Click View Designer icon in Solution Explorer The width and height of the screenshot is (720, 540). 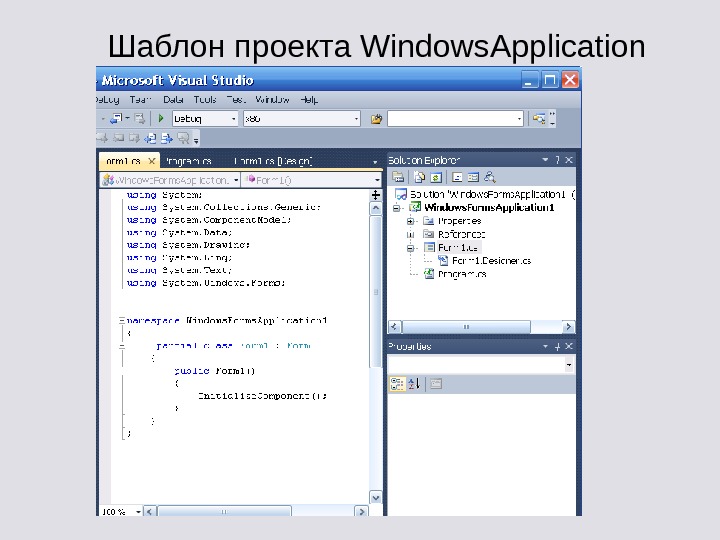[473, 177]
